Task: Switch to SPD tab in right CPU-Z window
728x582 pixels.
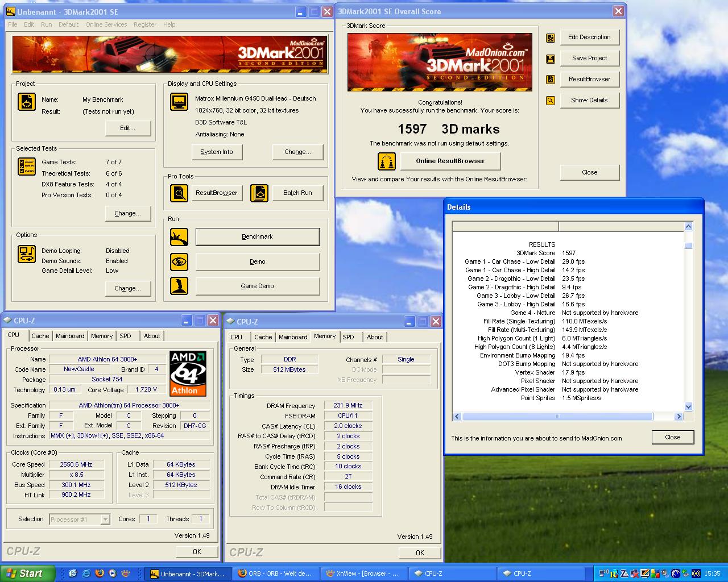Action: click(349, 337)
